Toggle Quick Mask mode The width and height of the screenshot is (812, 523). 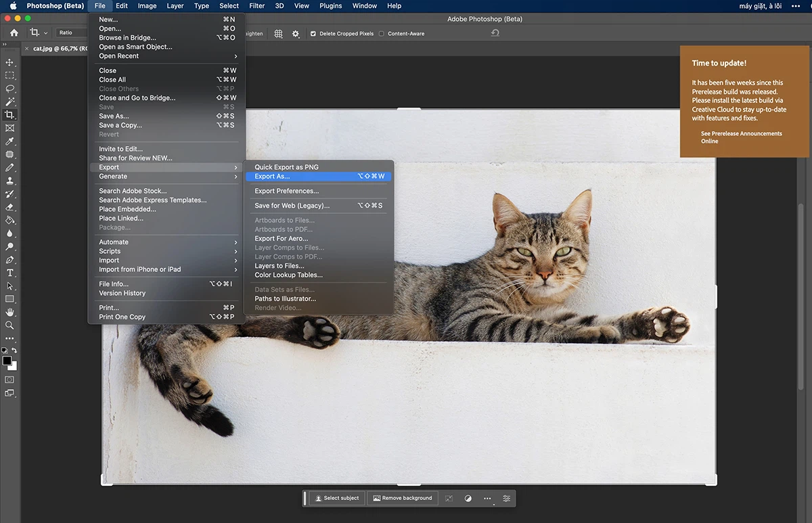click(9, 380)
